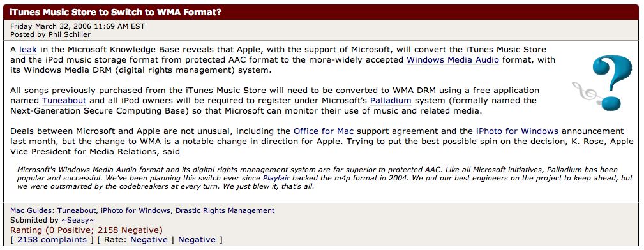Open the "leak" link in the first paragraph
Image resolution: width=644 pixels, height=250 pixels.
click(x=28, y=50)
